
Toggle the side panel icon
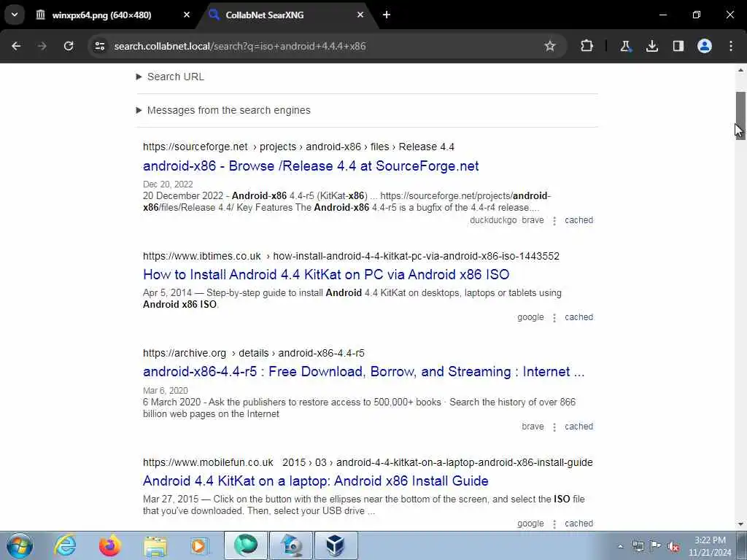pyautogui.click(x=678, y=46)
